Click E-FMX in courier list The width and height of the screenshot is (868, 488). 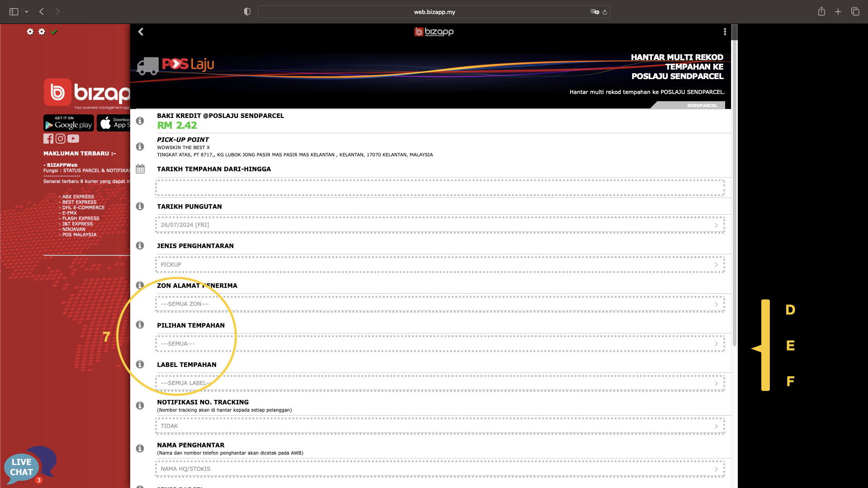69,213
